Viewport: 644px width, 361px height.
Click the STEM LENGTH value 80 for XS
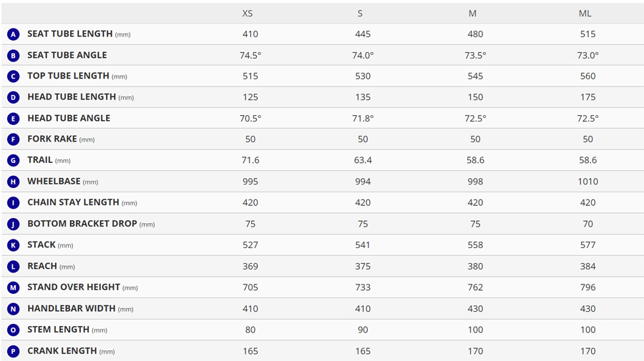(x=250, y=330)
